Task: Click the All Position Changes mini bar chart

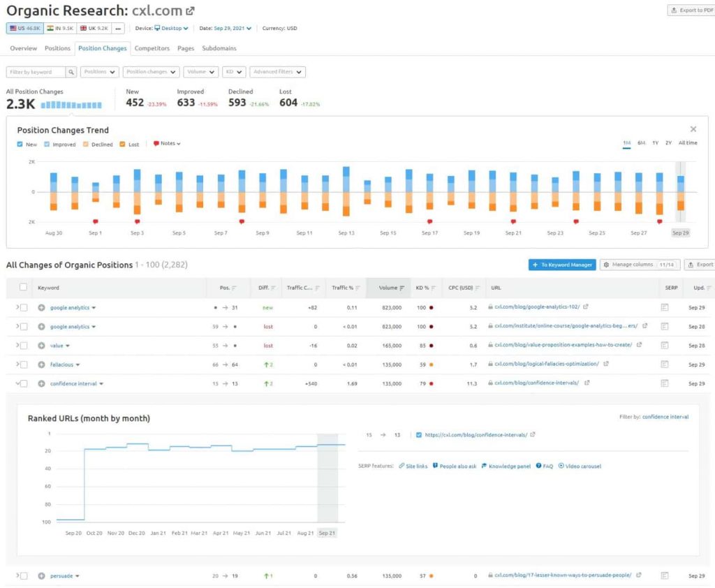Action: click(71, 105)
